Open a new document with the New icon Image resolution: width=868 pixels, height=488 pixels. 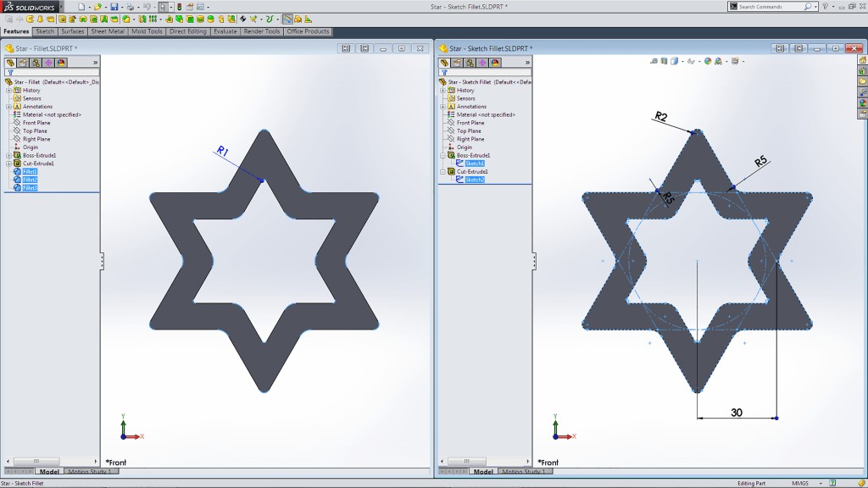(81, 7)
